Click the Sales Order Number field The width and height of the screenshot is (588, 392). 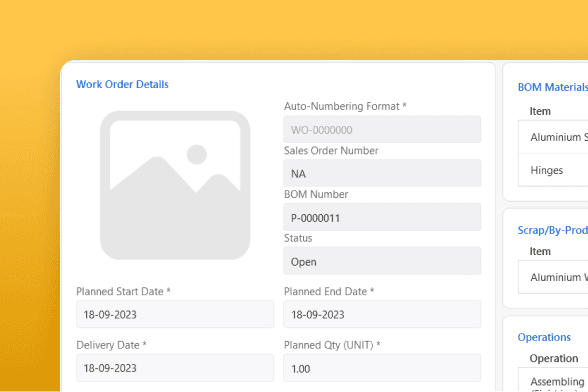(x=382, y=173)
